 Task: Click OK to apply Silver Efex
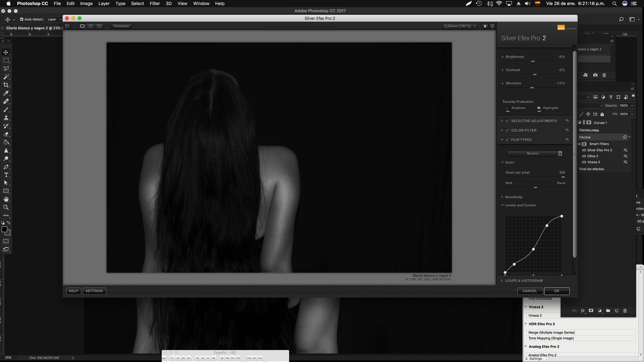coord(557,291)
